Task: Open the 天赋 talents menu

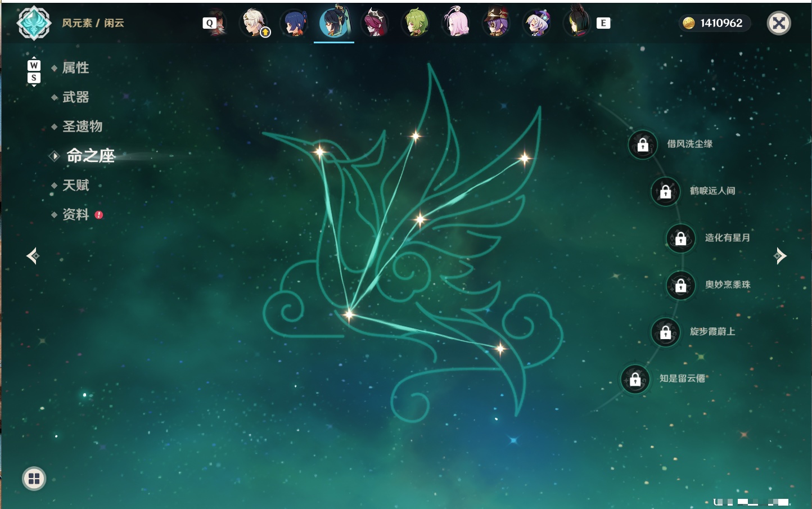Action: 75,185
